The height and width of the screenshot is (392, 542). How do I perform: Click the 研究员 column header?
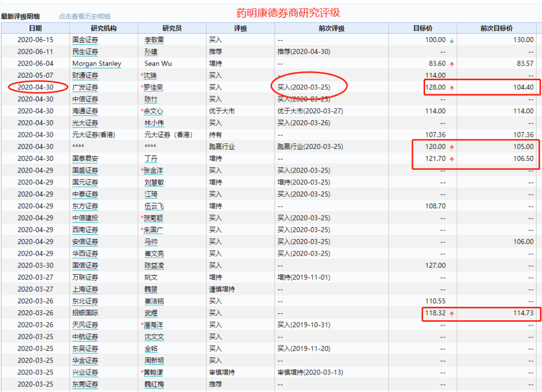172,28
